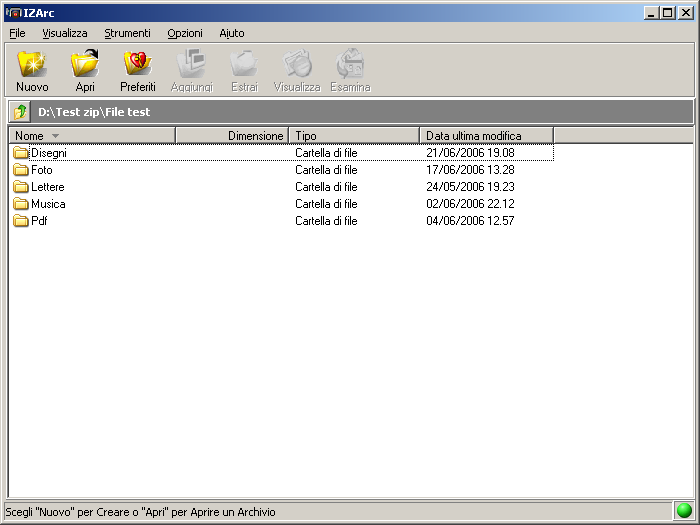Screen dimensions: 700x525
Task: Click the status bar message text
Action: click(140, 512)
